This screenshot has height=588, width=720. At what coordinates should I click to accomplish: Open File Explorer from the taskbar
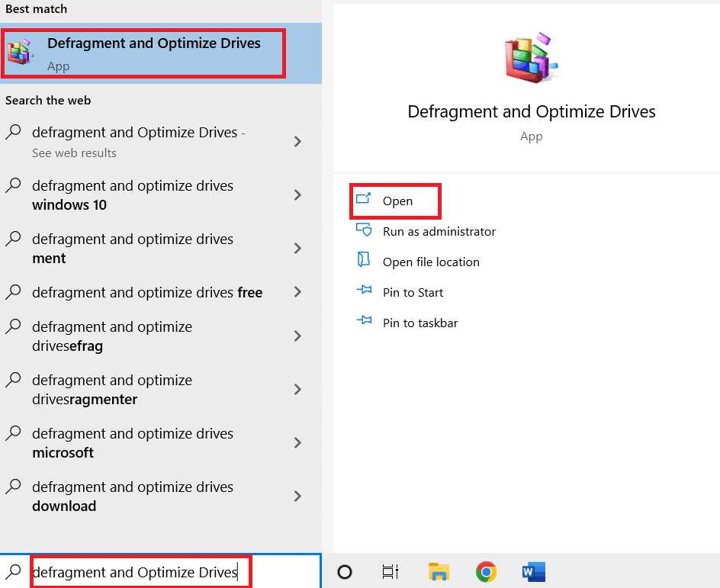[439, 571]
